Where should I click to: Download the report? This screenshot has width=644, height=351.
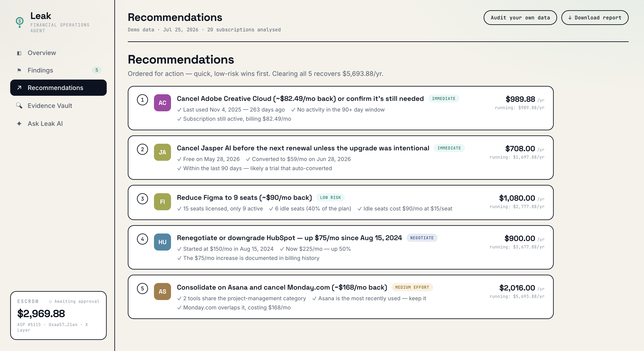point(595,17)
